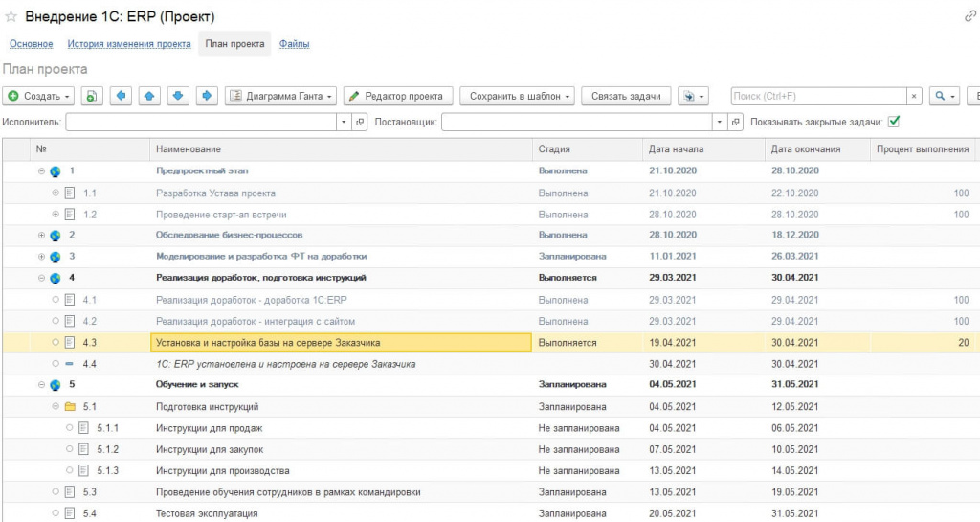Open the Постановщик field dropdown arrow
The width and height of the screenshot is (980, 522).
point(720,123)
